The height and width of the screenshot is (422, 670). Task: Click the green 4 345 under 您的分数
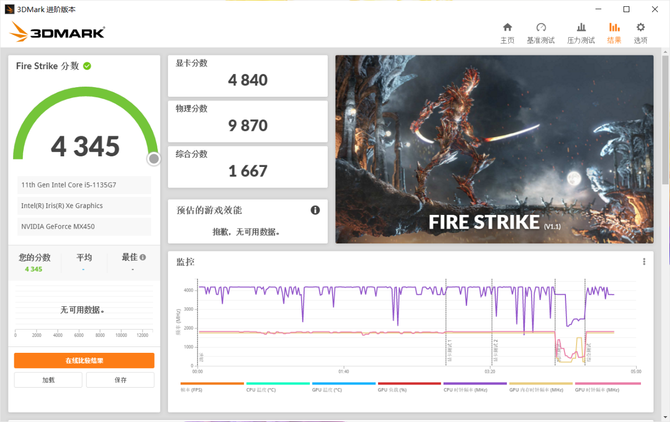[x=33, y=269]
